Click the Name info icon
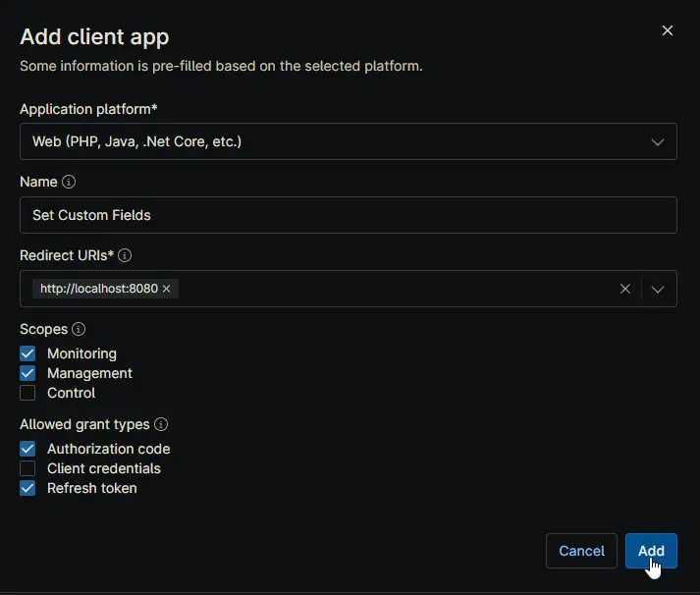The width and height of the screenshot is (700, 595). click(x=69, y=182)
